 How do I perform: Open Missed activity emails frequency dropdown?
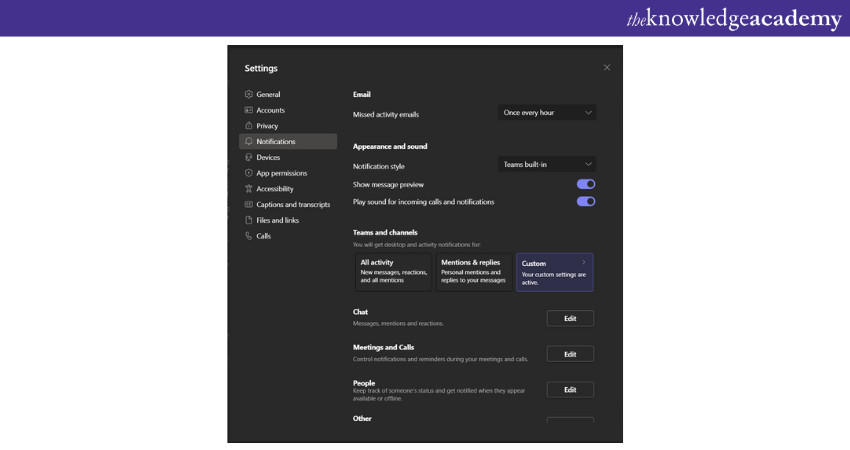547,113
